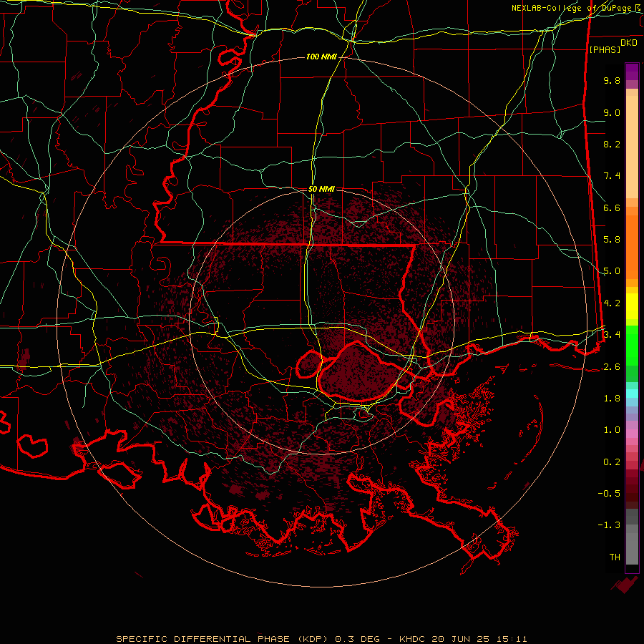The image size is (644, 644).
Task: Select the -0.5 value on the color scale
Action: click(x=609, y=494)
